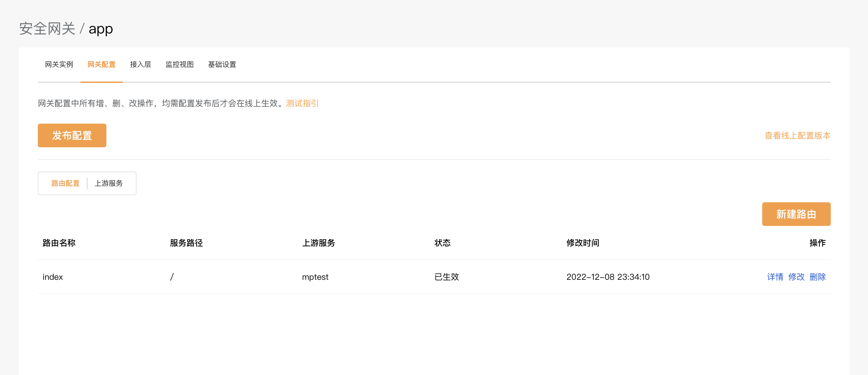Click the mptest upstream service cell

315,277
